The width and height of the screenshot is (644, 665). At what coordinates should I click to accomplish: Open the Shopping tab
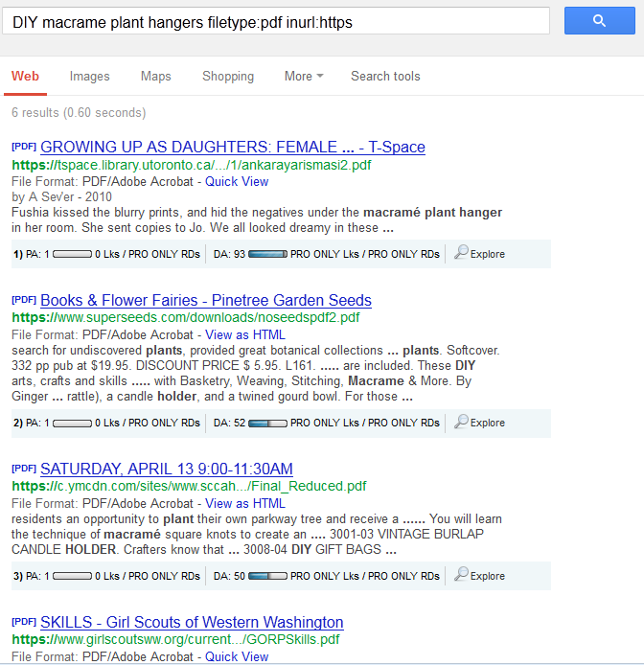click(x=228, y=77)
